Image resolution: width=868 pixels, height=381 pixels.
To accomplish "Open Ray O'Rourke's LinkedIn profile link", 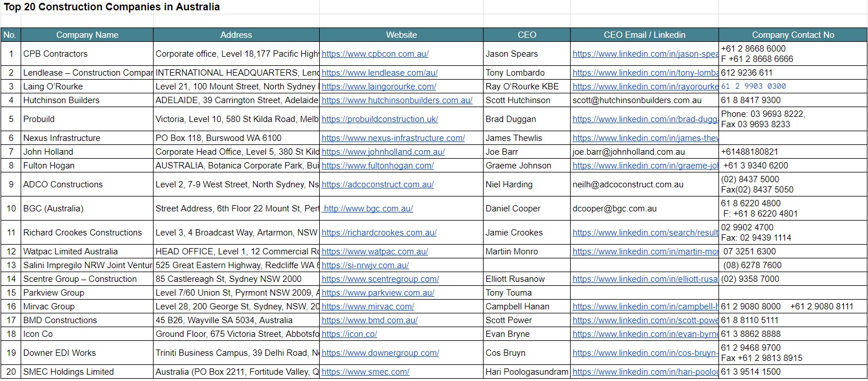I will (x=645, y=87).
